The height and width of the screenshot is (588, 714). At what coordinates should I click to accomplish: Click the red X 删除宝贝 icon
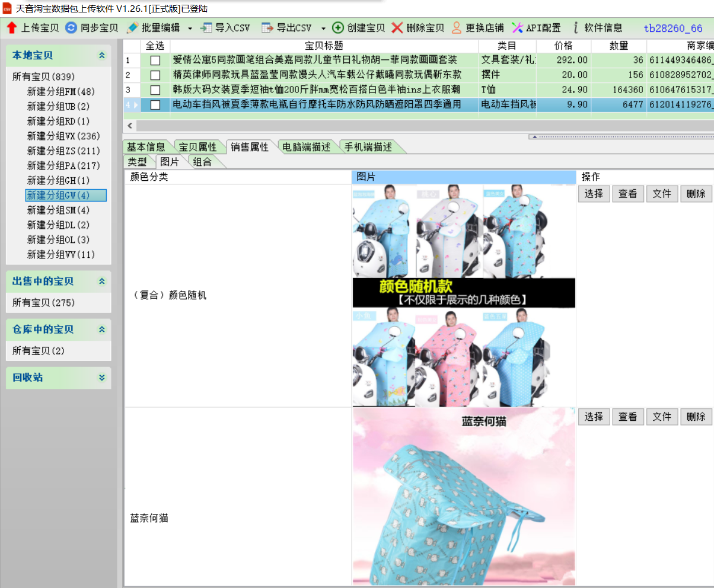[x=397, y=28]
